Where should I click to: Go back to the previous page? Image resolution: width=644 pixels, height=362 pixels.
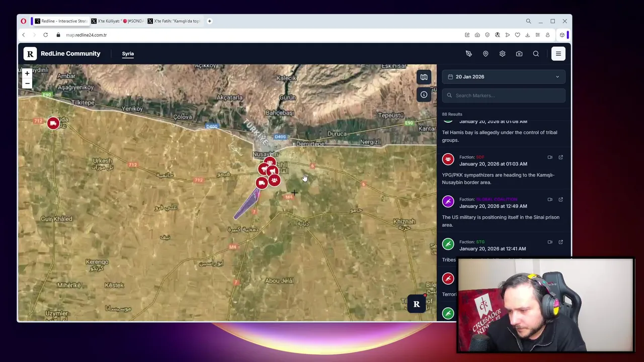(x=23, y=35)
